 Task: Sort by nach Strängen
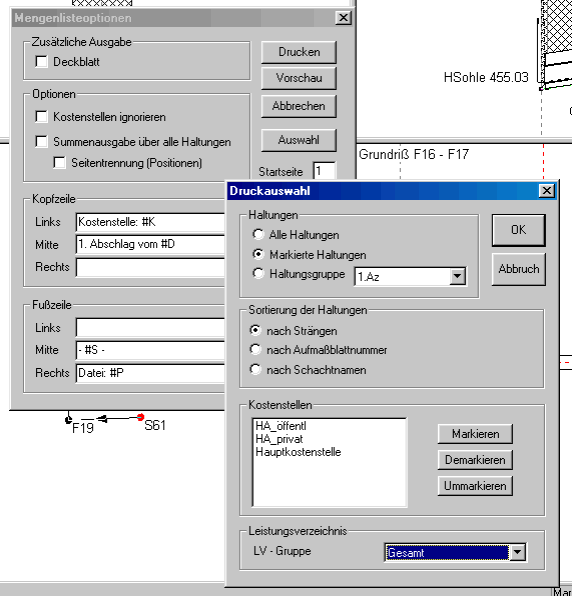tap(255, 330)
